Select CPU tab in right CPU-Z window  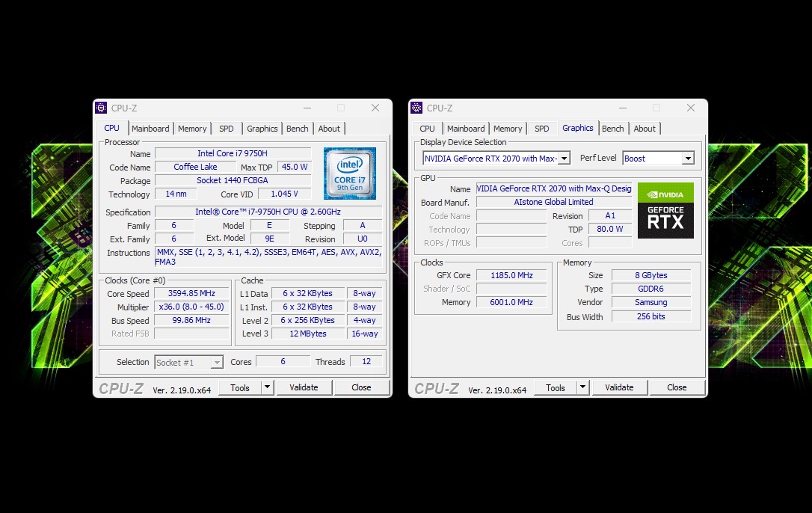(427, 129)
